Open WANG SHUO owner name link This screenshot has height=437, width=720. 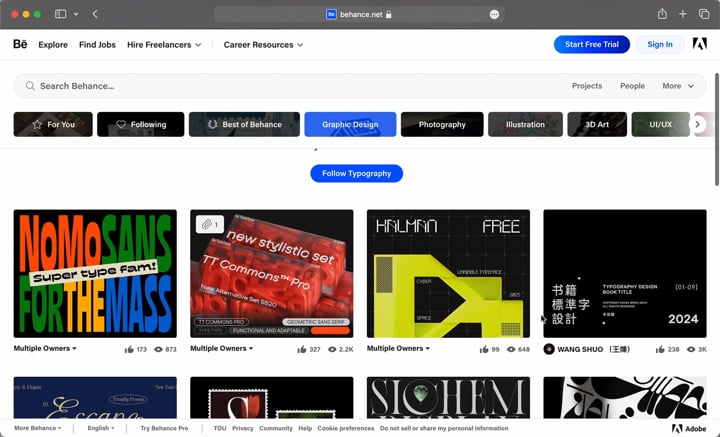(x=593, y=349)
